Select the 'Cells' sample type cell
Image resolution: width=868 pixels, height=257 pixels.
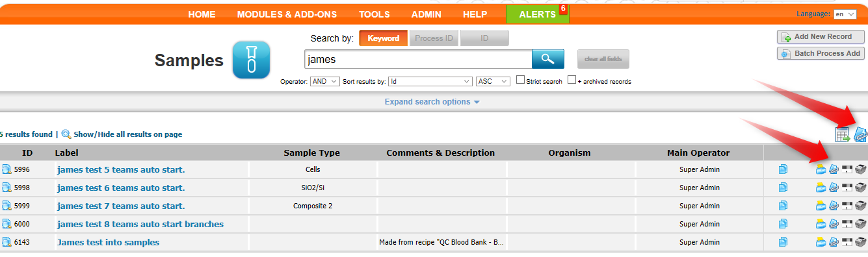click(313, 169)
